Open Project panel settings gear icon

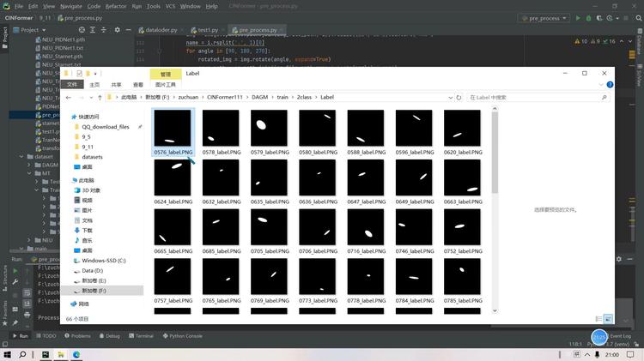coord(117,29)
